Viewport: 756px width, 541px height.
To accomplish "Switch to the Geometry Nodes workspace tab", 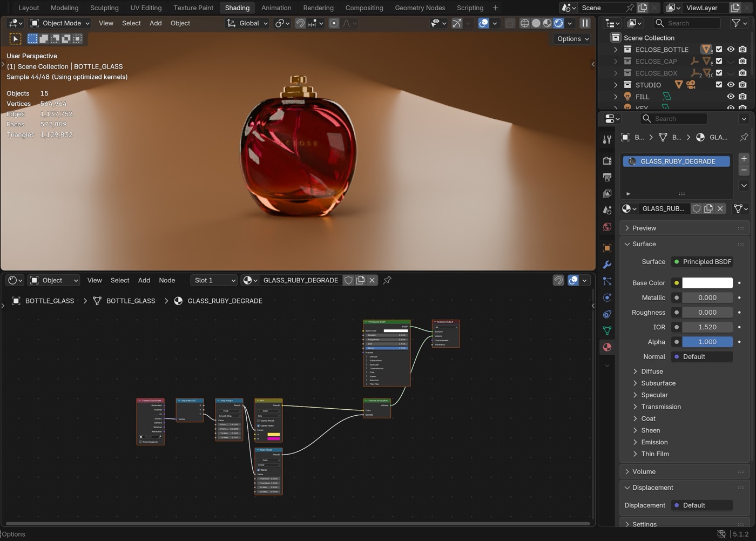I will pos(420,8).
